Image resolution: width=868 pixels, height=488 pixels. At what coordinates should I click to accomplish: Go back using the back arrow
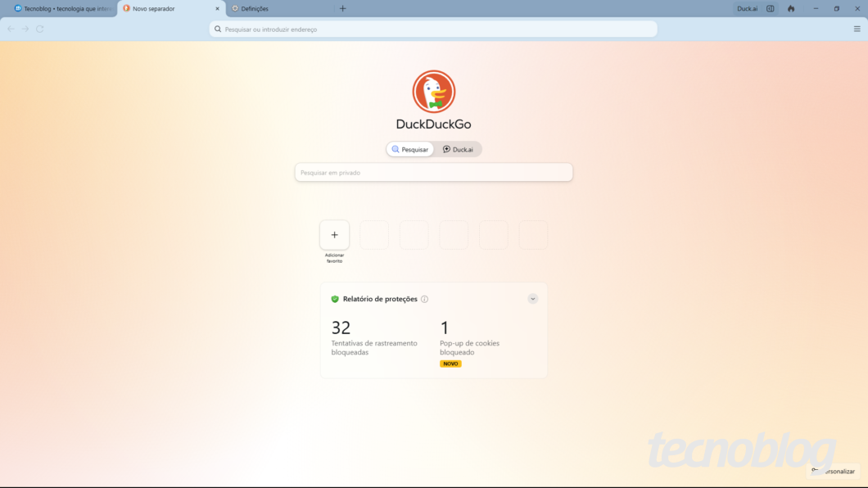click(x=11, y=29)
